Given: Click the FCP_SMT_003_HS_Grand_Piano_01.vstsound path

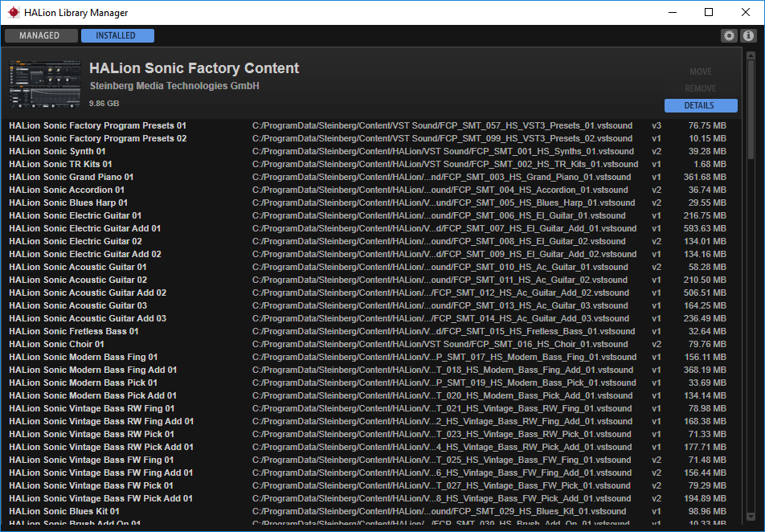Looking at the screenshot, I should click(x=441, y=177).
